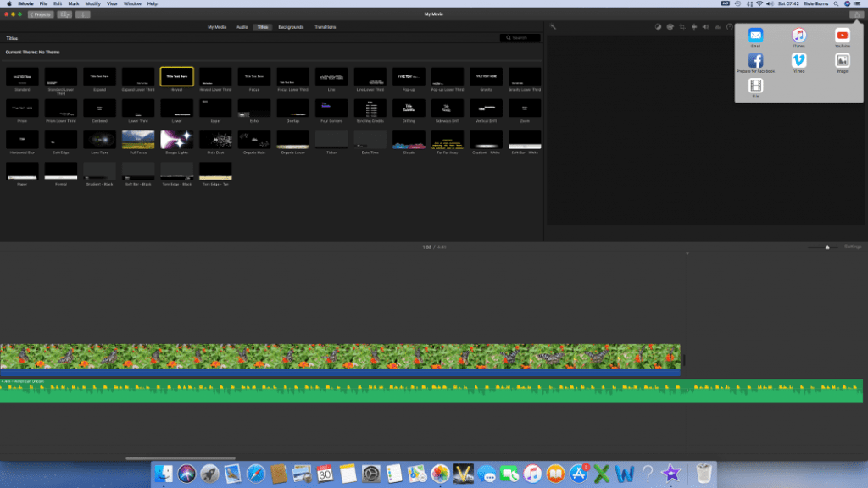The width and height of the screenshot is (868, 488).
Task: Open noise reduction and equalizer tool
Action: pos(717,26)
